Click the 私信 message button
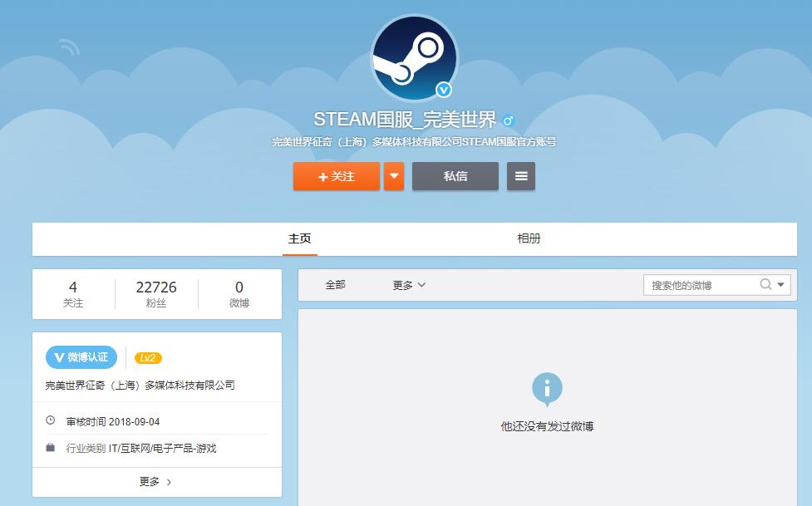The image size is (812, 506). tap(455, 176)
